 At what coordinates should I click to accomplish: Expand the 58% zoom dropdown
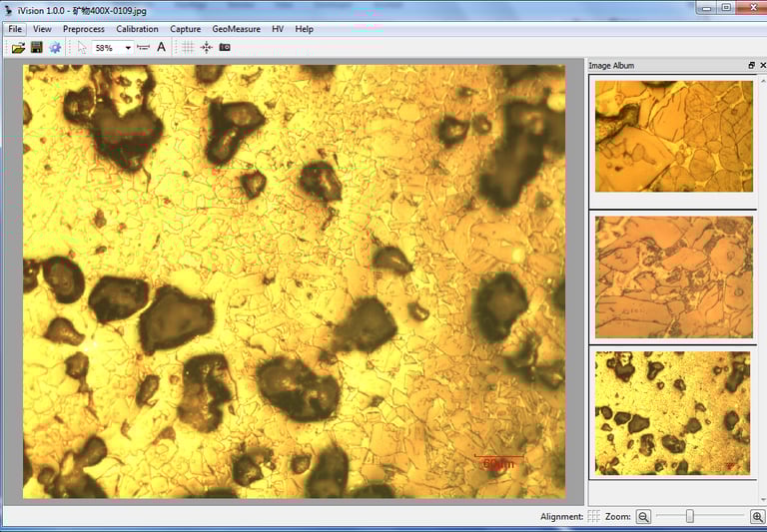128,48
